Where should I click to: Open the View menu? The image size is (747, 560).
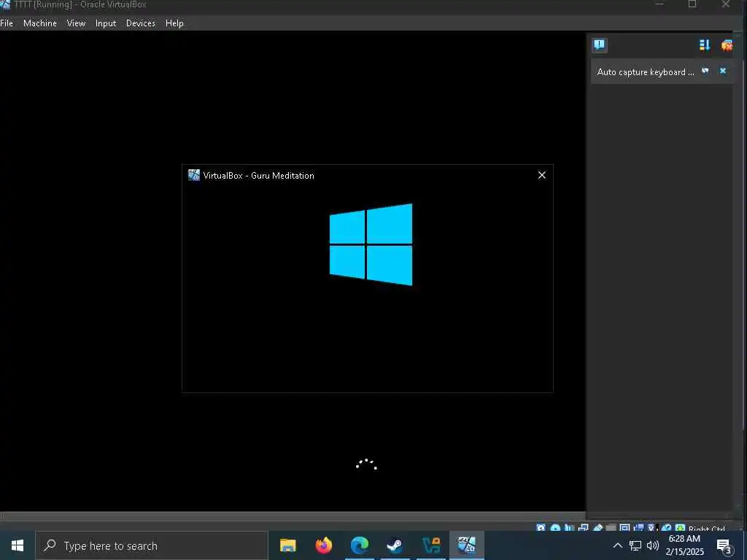pyautogui.click(x=76, y=23)
